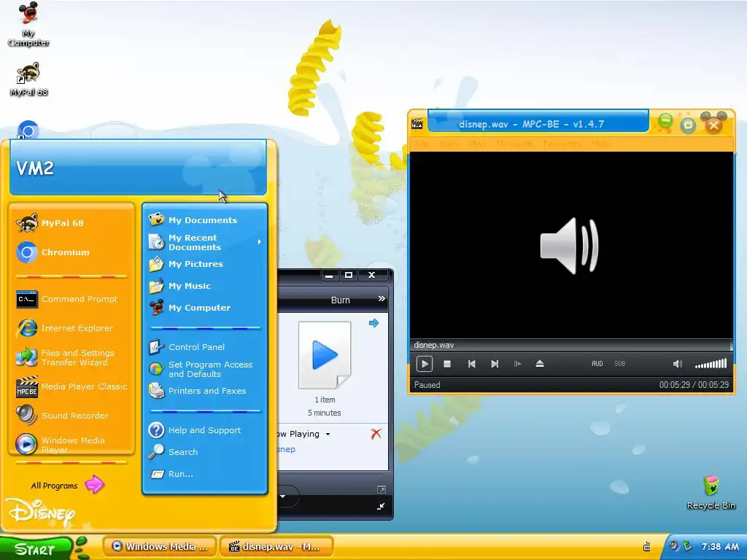Open MyPal 68 desktop shortcut

tap(28, 79)
